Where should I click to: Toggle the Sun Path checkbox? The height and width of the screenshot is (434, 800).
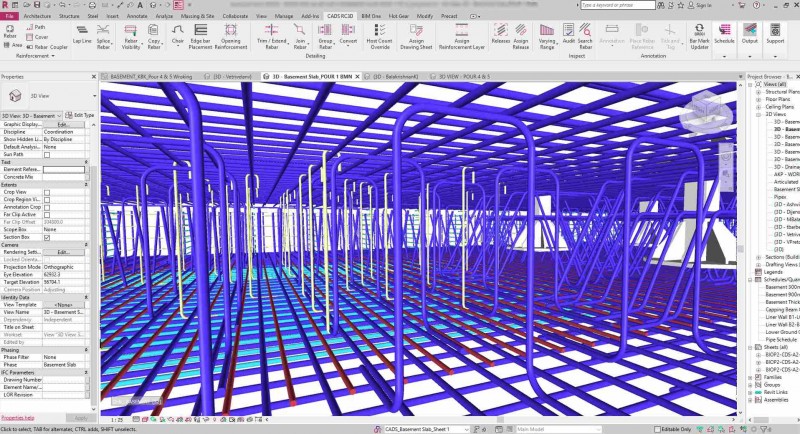click(47, 155)
